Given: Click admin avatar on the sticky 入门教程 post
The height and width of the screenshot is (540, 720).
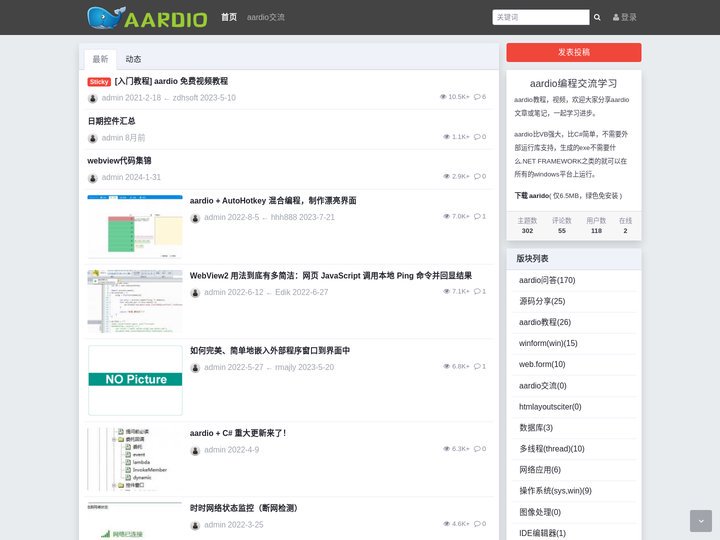Looking at the screenshot, I should coord(93,98).
